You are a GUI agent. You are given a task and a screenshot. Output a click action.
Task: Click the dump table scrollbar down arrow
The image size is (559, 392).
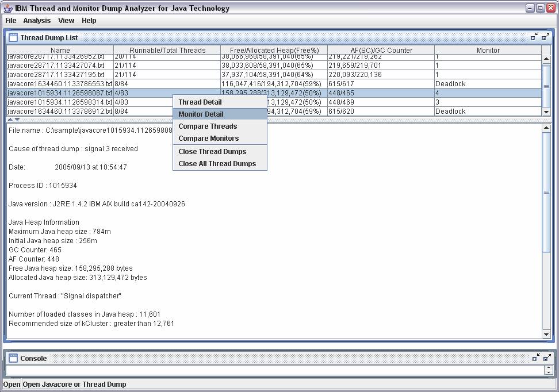[x=546, y=112]
